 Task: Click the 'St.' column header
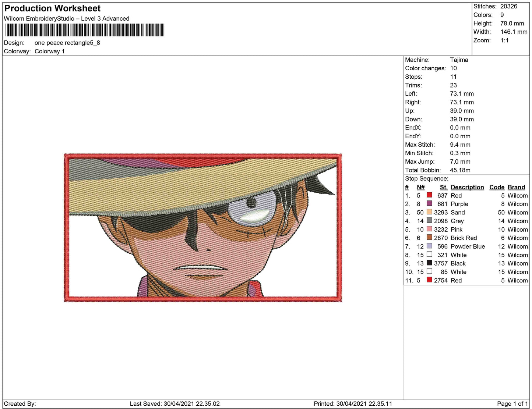click(x=444, y=187)
